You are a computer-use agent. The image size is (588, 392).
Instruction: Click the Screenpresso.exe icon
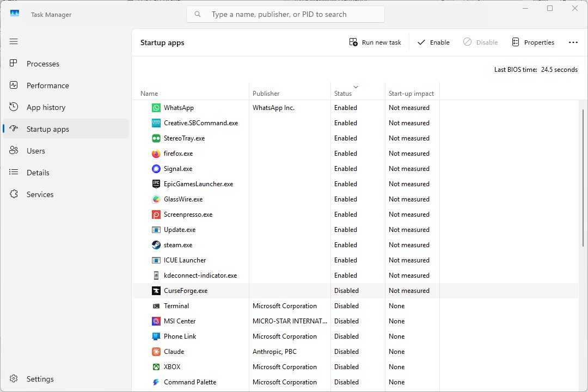click(x=156, y=215)
